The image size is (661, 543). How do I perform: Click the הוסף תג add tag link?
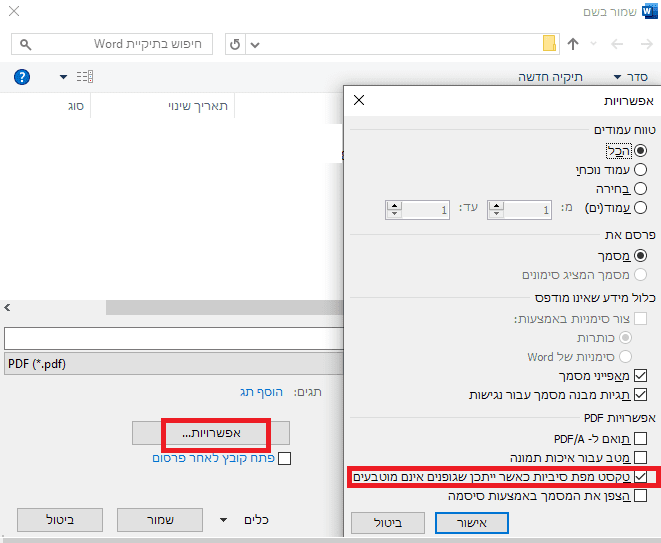(x=261, y=392)
